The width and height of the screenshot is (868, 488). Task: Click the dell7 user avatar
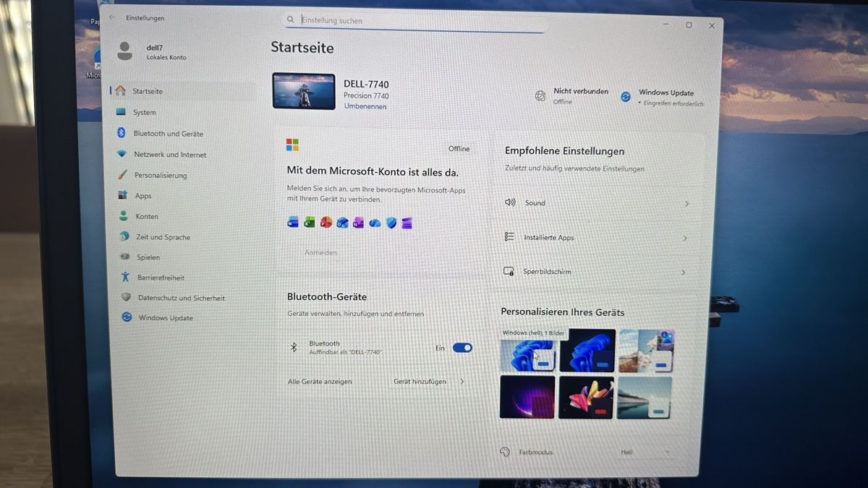click(125, 51)
